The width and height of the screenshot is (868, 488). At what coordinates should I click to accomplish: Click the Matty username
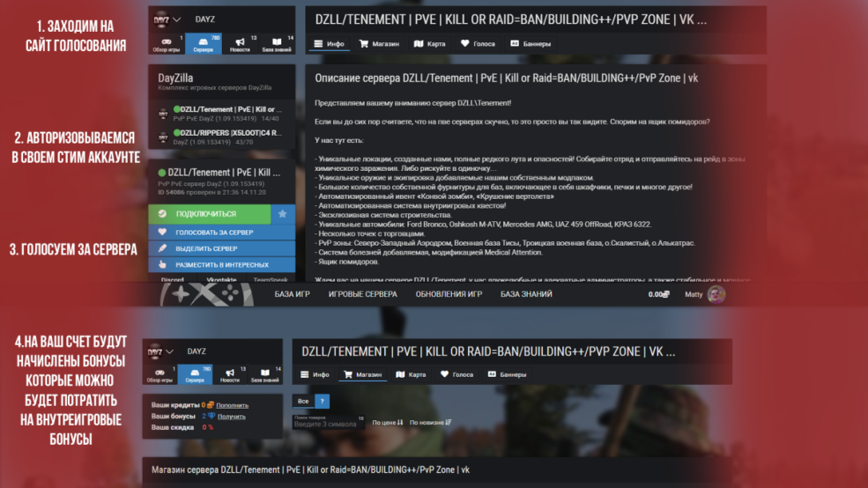click(694, 294)
